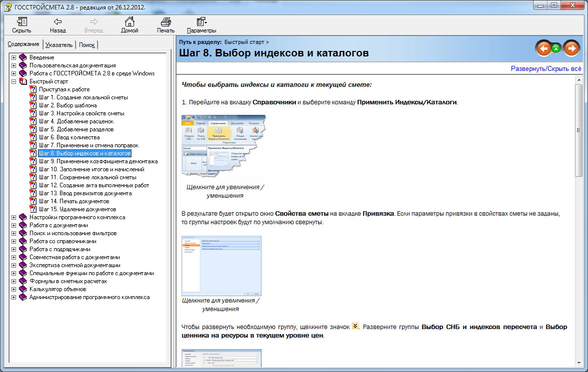The image size is (588, 372).
Task: Click the book icon for Работа с подрядчиками
Action: [23, 249]
